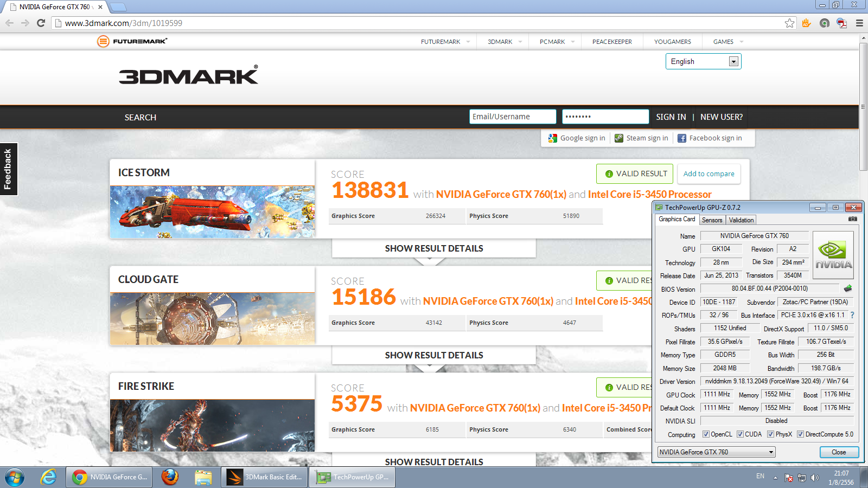Click the GPU-Z BIOS save chip icon
This screenshot has width=868, height=488.
click(x=848, y=288)
